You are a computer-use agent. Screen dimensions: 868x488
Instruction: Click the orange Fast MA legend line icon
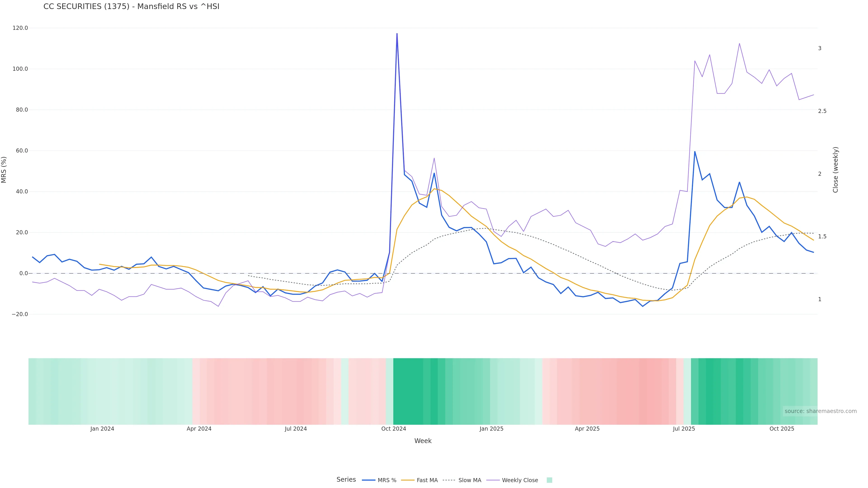pyautogui.click(x=408, y=480)
